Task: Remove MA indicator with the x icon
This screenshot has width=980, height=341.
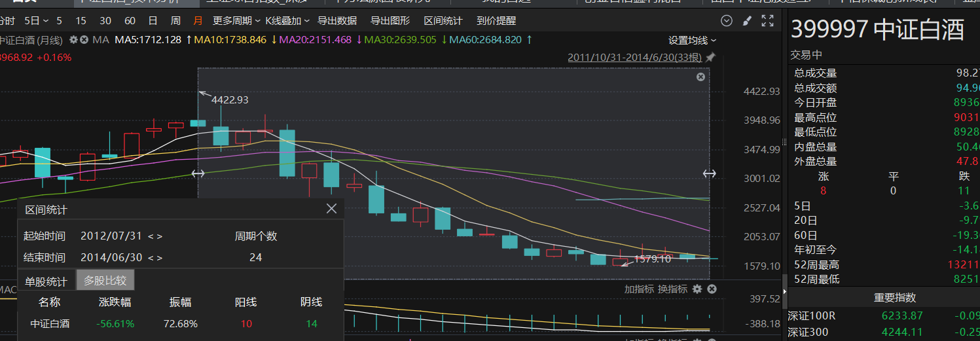Action: 84,39
